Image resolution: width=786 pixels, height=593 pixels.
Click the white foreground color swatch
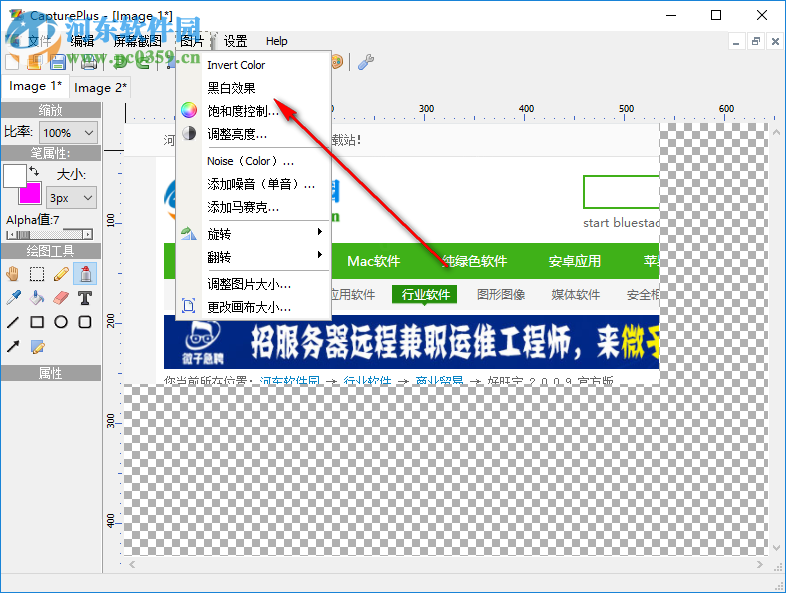(15, 175)
